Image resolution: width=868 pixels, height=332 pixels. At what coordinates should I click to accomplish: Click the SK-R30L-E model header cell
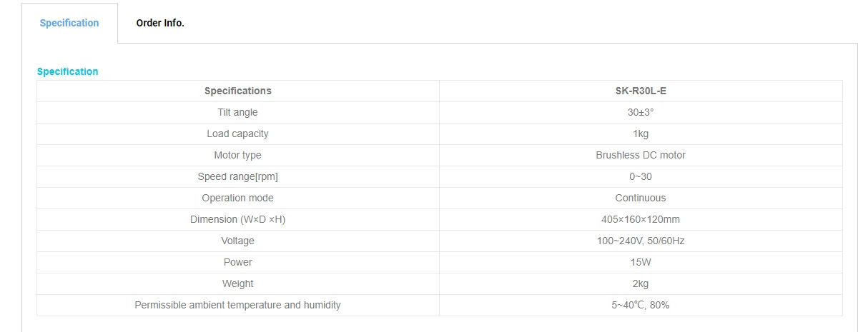[x=640, y=91]
